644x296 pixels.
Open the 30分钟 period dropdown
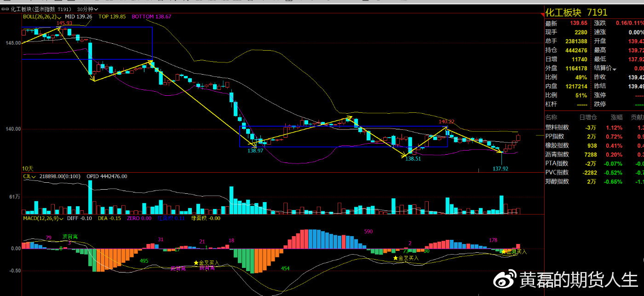tap(87, 9)
